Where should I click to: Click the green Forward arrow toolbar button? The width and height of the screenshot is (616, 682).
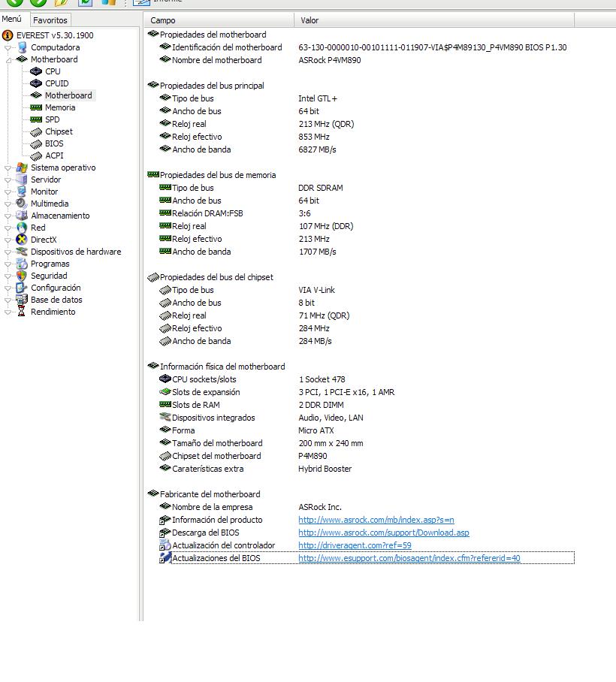(x=38, y=2)
